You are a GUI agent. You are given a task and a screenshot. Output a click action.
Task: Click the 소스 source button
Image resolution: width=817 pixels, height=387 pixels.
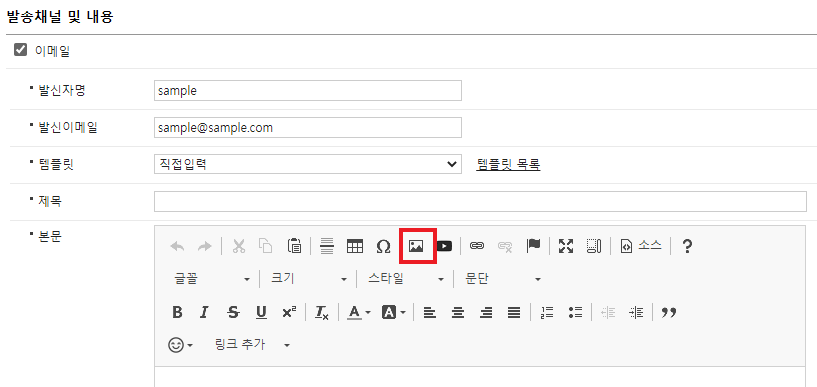[640, 246]
